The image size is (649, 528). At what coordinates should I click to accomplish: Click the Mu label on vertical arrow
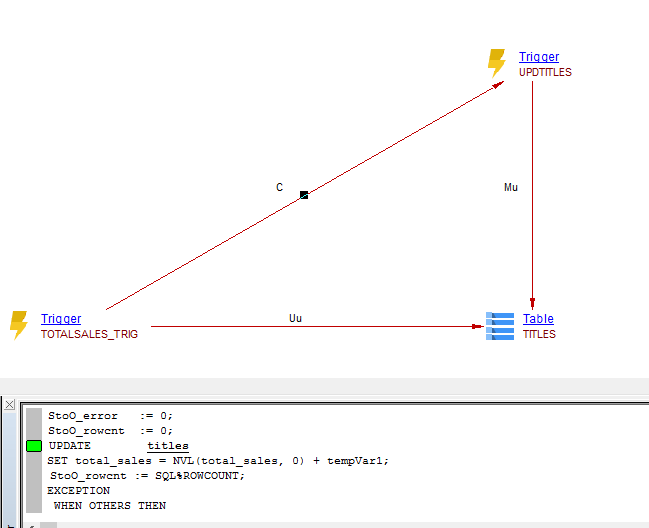[511, 188]
